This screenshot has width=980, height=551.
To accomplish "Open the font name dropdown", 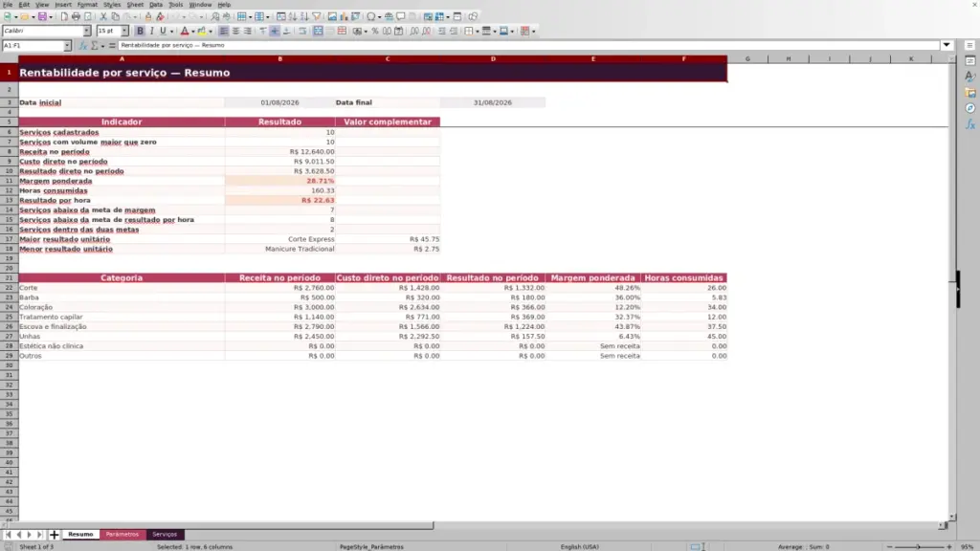I will click(x=87, y=32).
